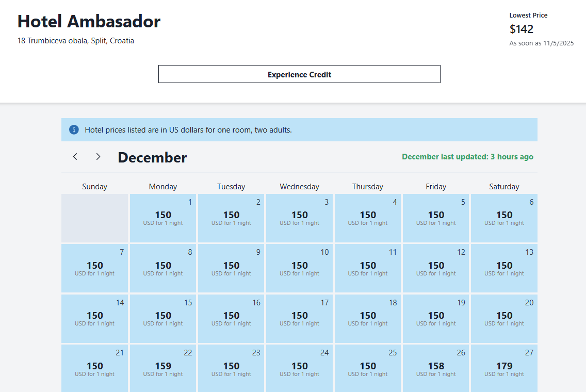
Task: Select December 18 Thursday cell
Action: tap(368, 319)
